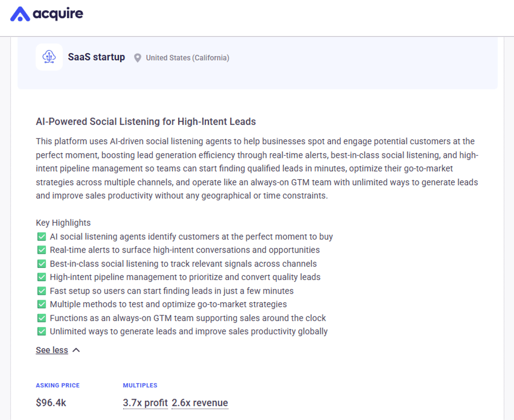This screenshot has height=420, width=514.
Task: Click the 'United States (California)' location label
Action: [x=188, y=57]
